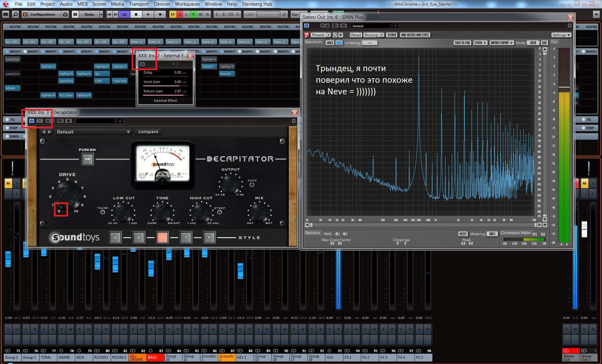Click the Play transport button
The height and width of the screenshot is (364, 602).
pos(148,14)
